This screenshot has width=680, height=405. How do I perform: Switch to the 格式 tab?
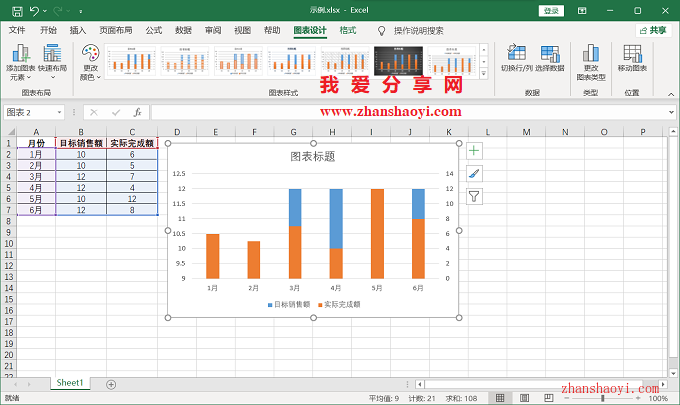click(348, 30)
